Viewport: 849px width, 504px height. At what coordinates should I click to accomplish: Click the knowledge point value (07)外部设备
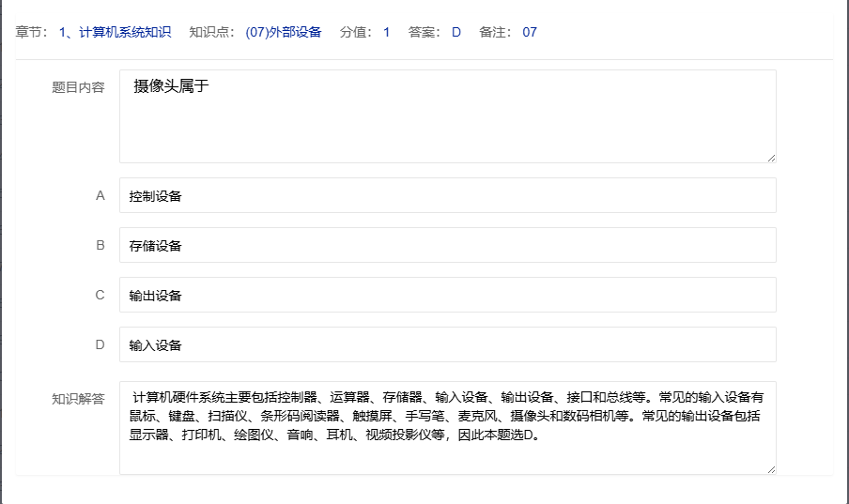click(x=283, y=32)
